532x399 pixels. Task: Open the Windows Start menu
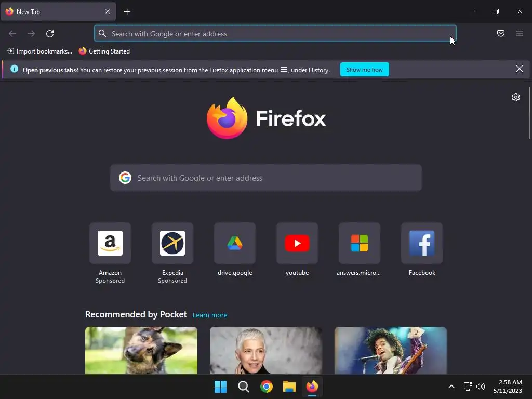click(220, 387)
